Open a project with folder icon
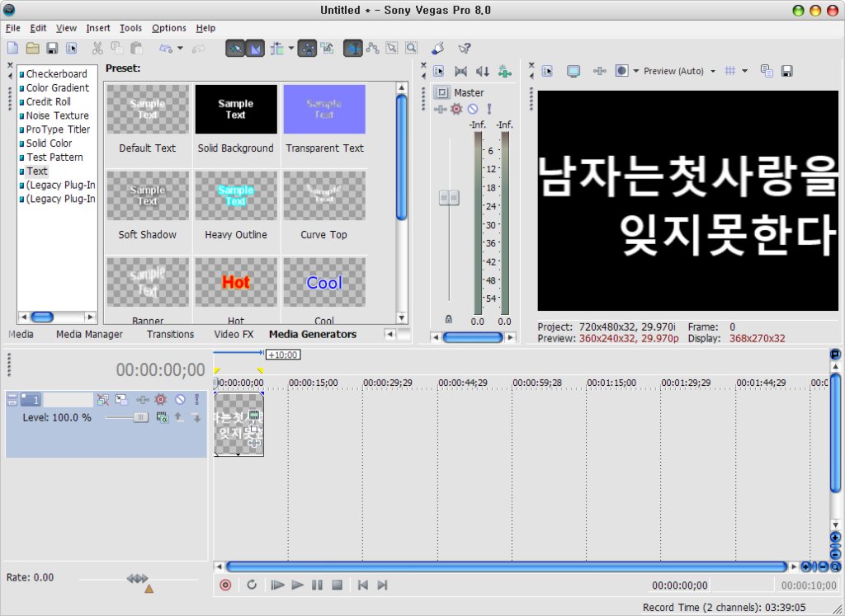This screenshot has height=616, width=845. (33, 48)
